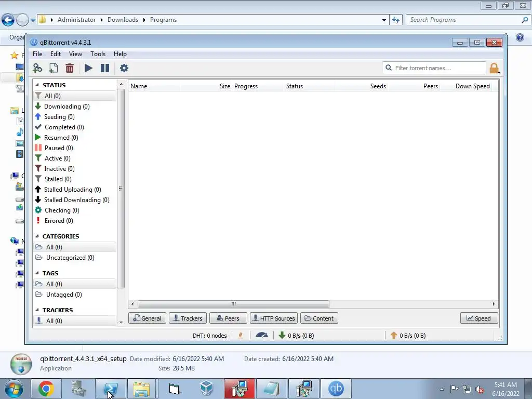Open Chrome from the taskbar
The image size is (532, 399).
coord(46,389)
